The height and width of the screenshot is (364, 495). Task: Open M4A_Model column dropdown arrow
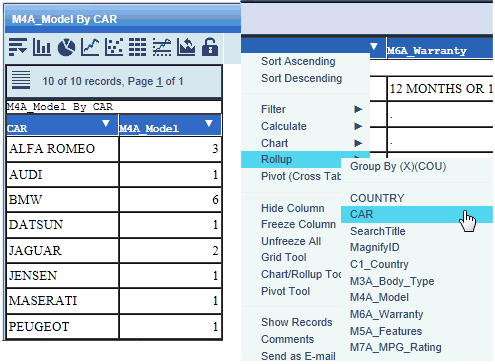(x=209, y=123)
